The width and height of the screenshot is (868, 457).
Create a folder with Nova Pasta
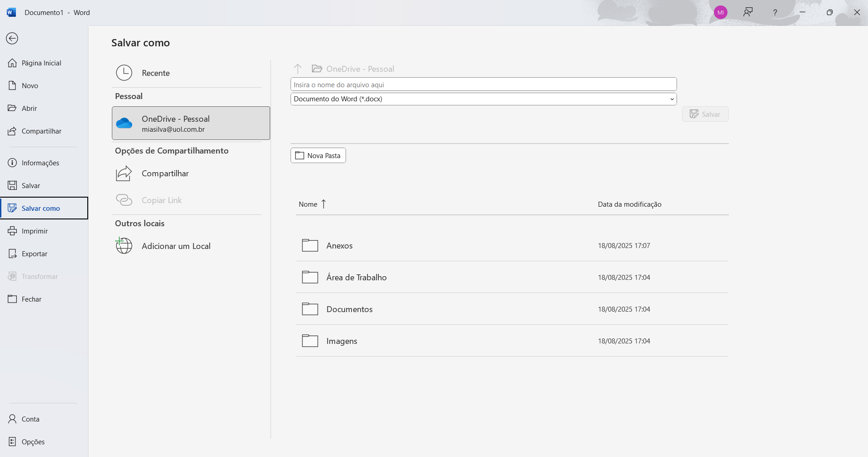point(318,155)
